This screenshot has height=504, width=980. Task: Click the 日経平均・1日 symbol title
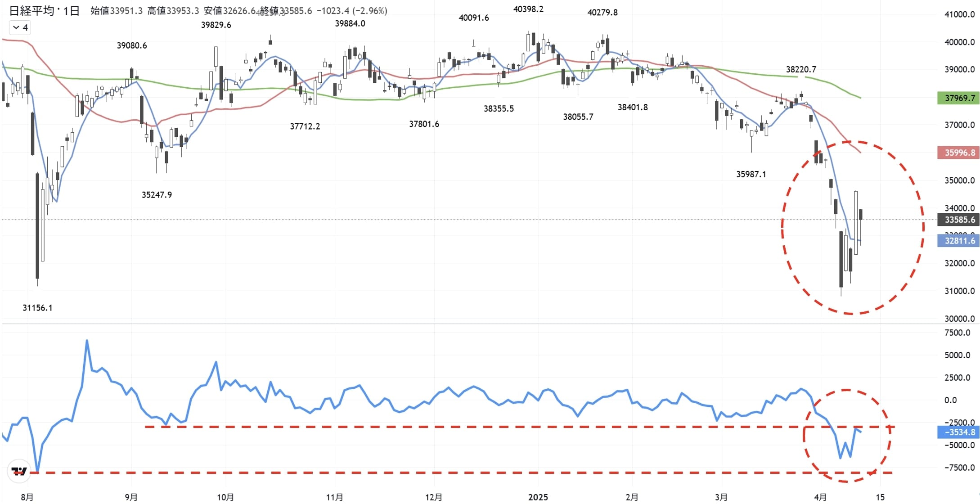(x=45, y=11)
